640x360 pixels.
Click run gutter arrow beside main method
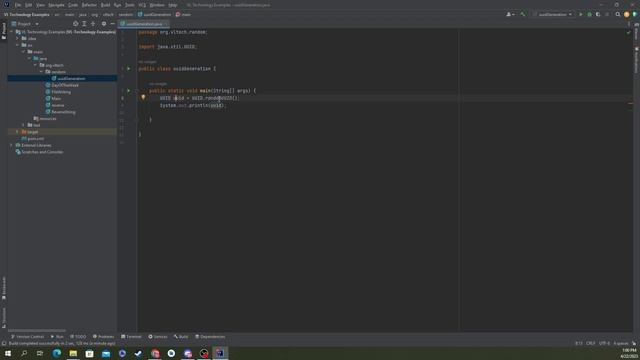tap(129, 91)
